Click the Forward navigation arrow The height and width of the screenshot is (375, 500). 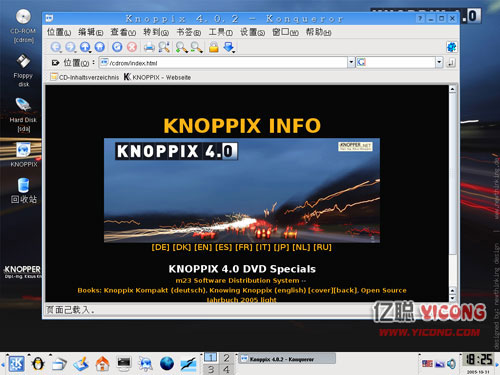70,47
